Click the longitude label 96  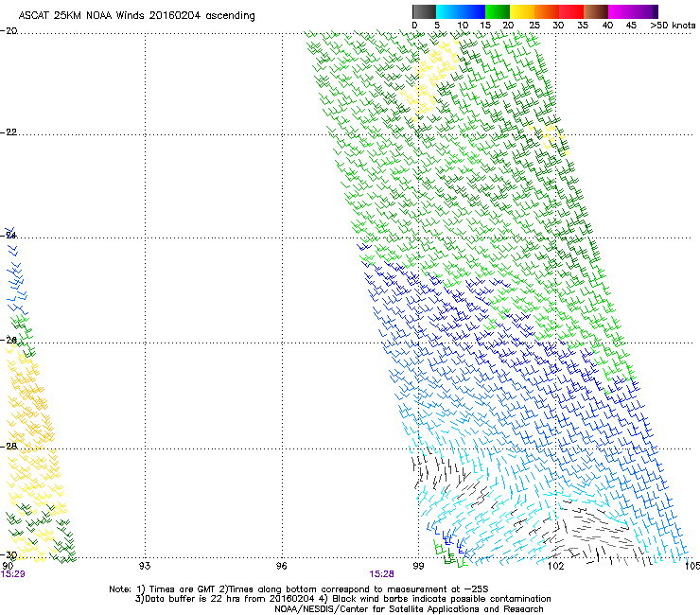[281, 566]
